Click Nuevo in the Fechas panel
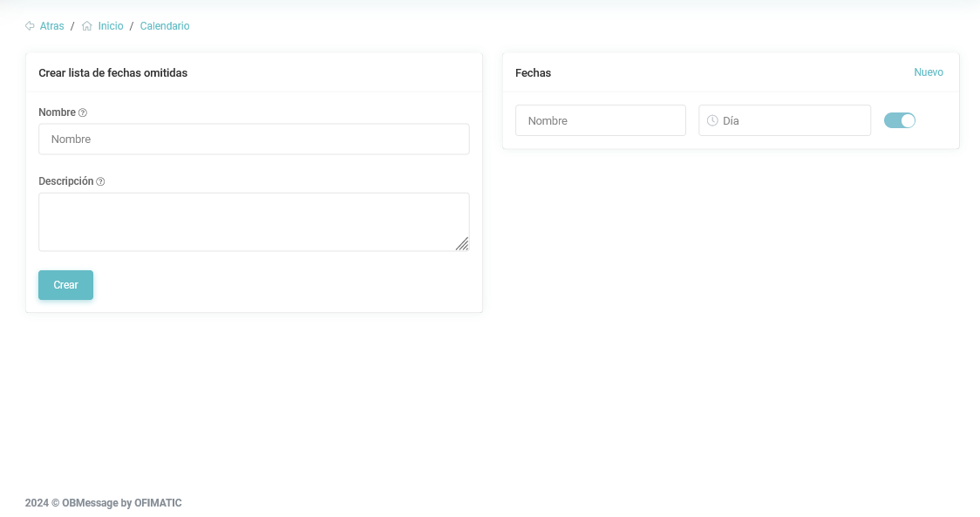Image resolution: width=980 pixels, height=517 pixels. click(x=929, y=72)
